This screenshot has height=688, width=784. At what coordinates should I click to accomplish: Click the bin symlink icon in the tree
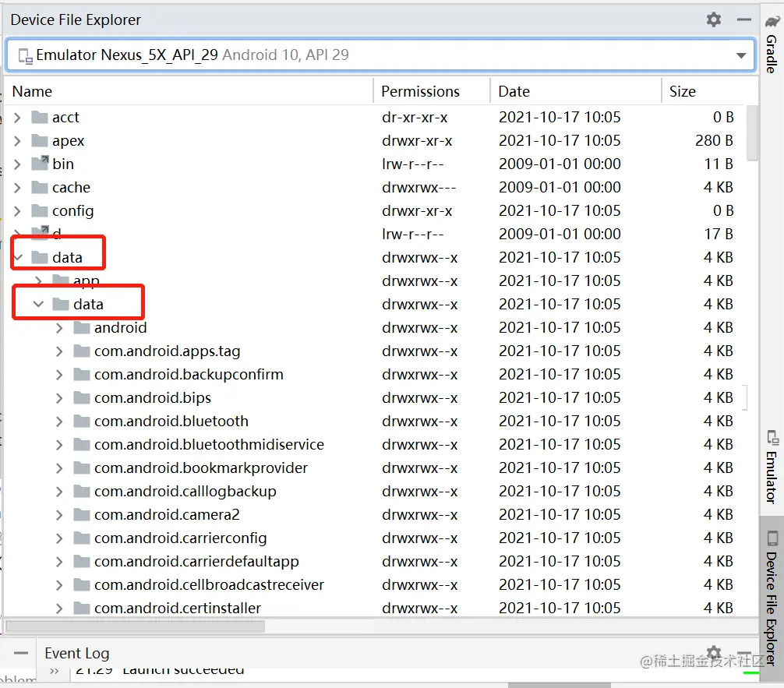(x=40, y=164)
